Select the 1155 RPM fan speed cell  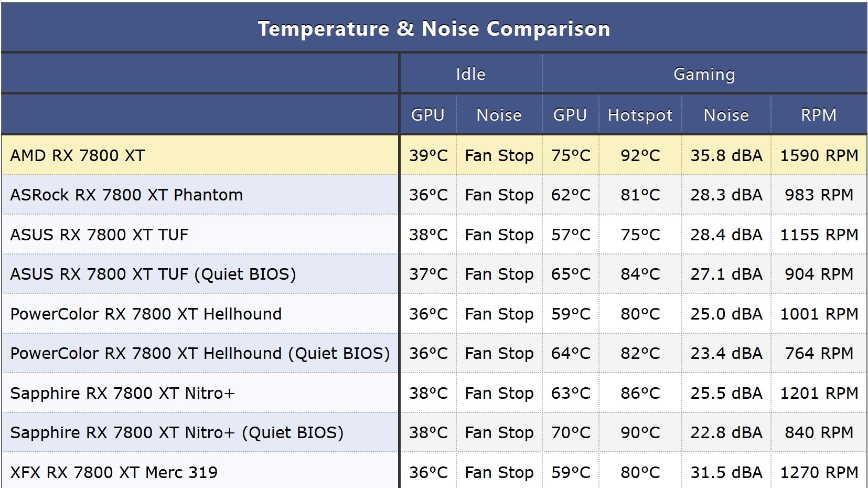pyautogui.click(x=819, y=235)
